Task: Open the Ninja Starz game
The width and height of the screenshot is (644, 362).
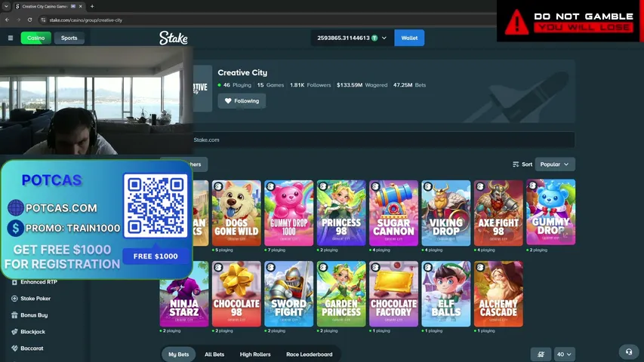Action: pyautogui.click(x=184, y=294)
